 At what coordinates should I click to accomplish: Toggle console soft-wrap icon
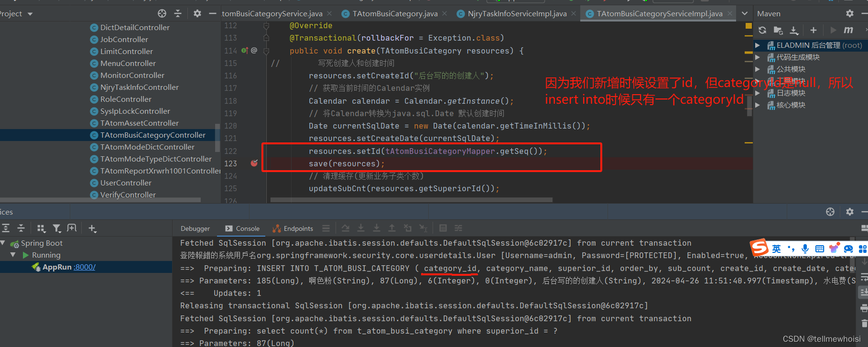click(x=864, y=277)
